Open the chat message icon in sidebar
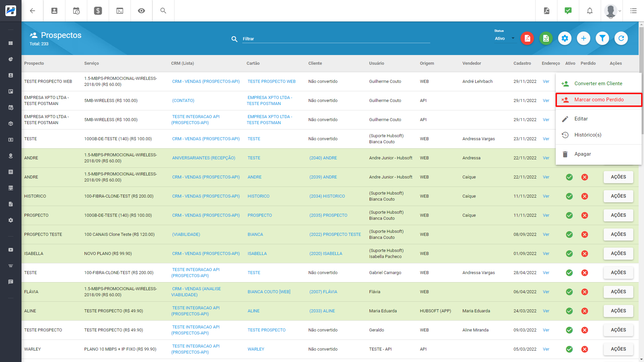This screenshot has height=362, width=644. pyautogui.click(x=11, y=282)
